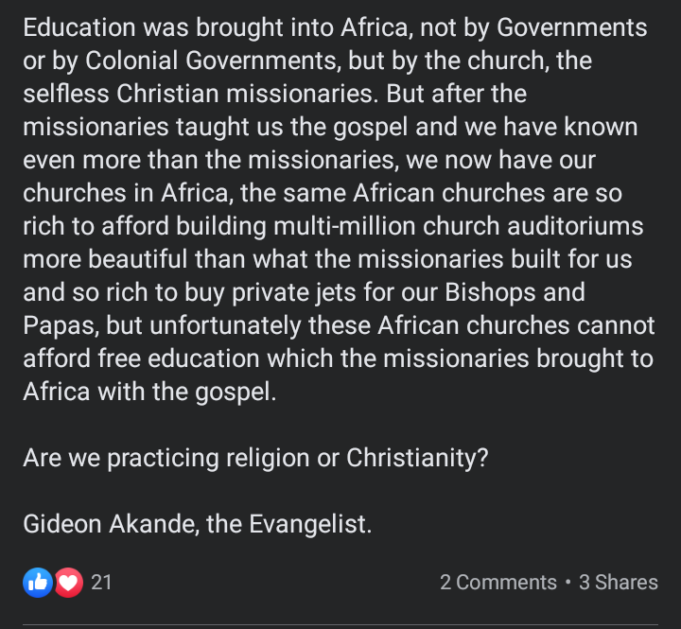View the 3 Shares list
The width and height of the screenshot is (681, 629).
(618, 582)
